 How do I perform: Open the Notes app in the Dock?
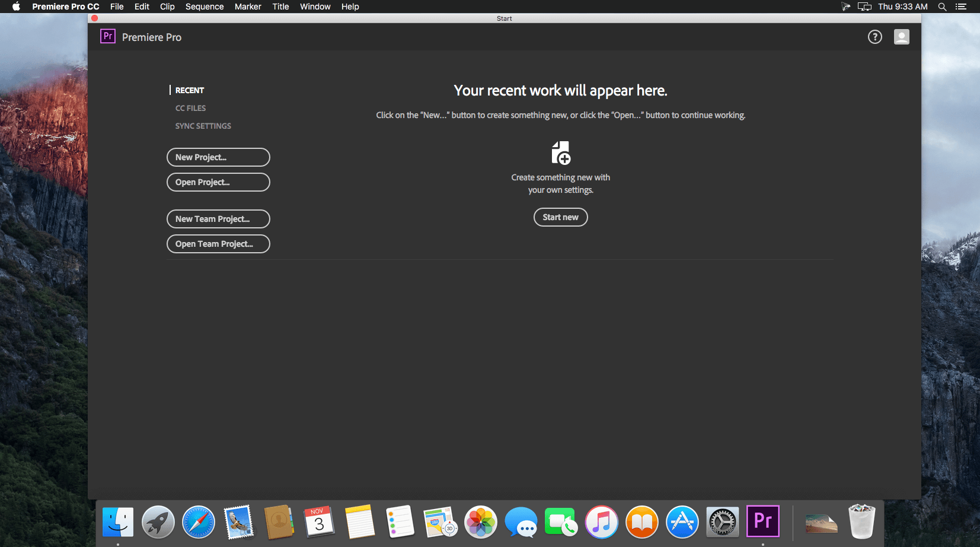tap(360, 522)
